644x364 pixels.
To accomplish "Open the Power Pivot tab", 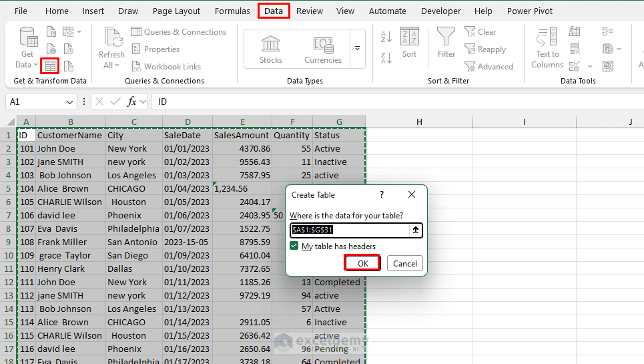I will [529, 11].
